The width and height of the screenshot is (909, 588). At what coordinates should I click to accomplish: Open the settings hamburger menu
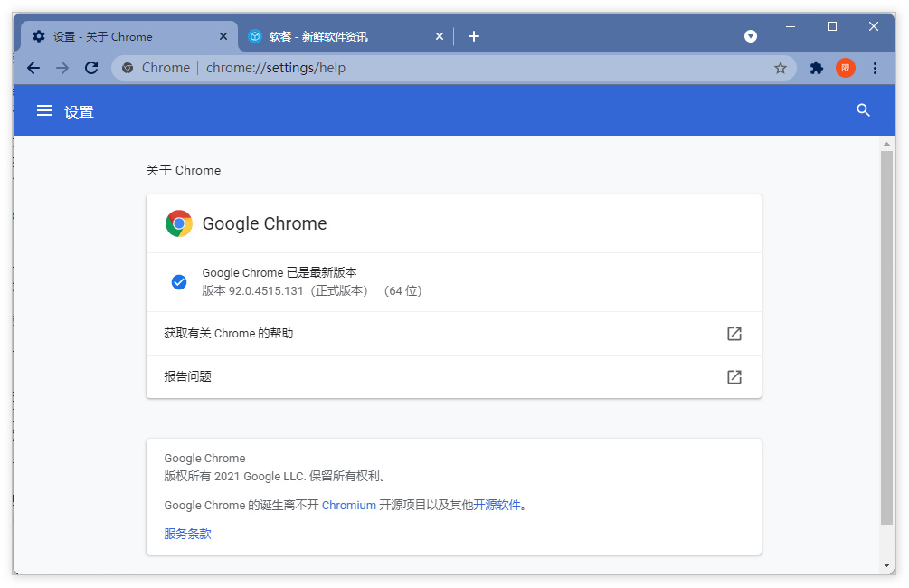pos(44,110)
